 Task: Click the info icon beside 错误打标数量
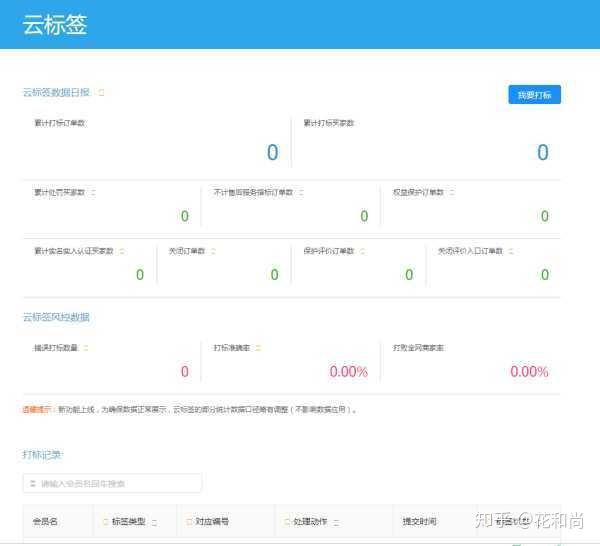[86, 348]
